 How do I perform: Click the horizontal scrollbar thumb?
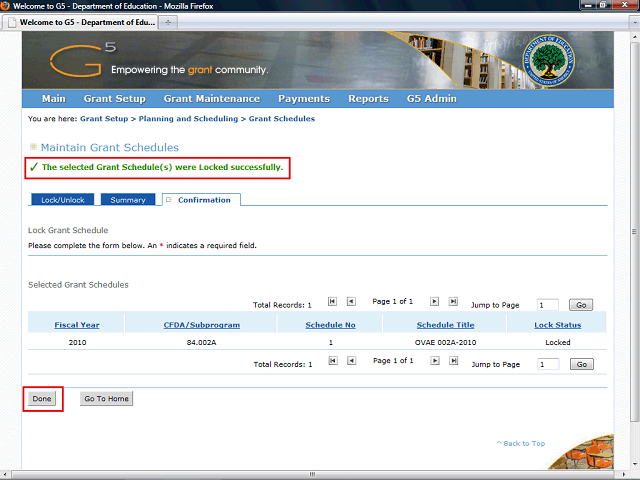coord(312,474)
